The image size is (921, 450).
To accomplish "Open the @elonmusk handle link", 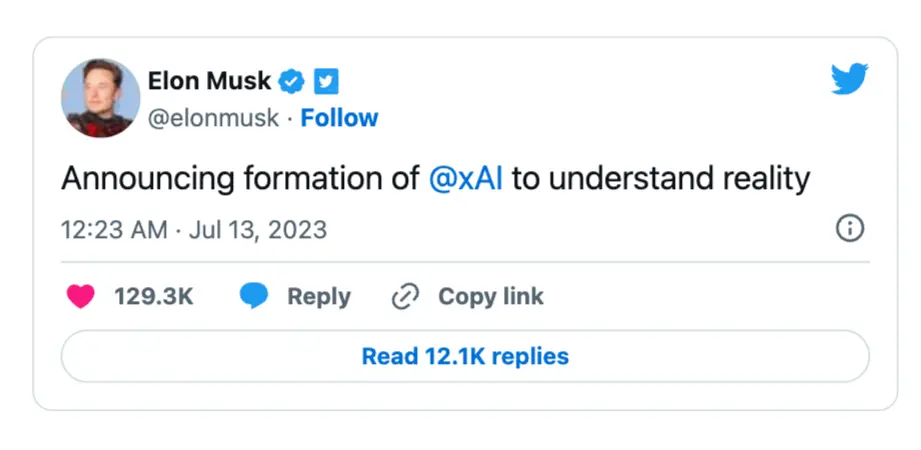I will click(213, 118).
